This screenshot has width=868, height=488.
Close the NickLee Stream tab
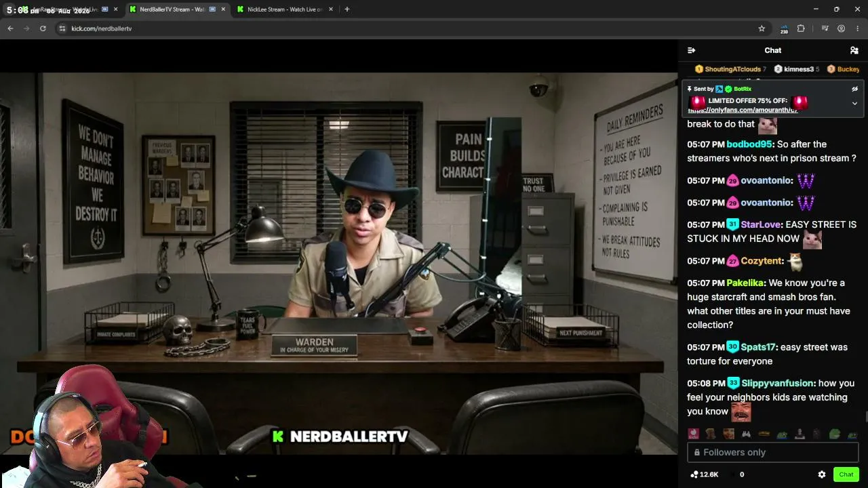pyautogui.click(x=332, y=9)
